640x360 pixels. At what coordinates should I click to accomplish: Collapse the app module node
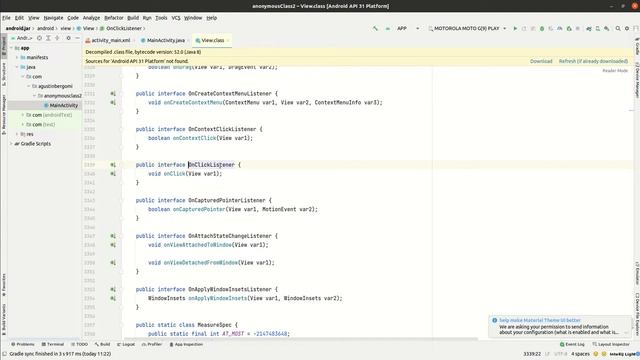[11, 48]
